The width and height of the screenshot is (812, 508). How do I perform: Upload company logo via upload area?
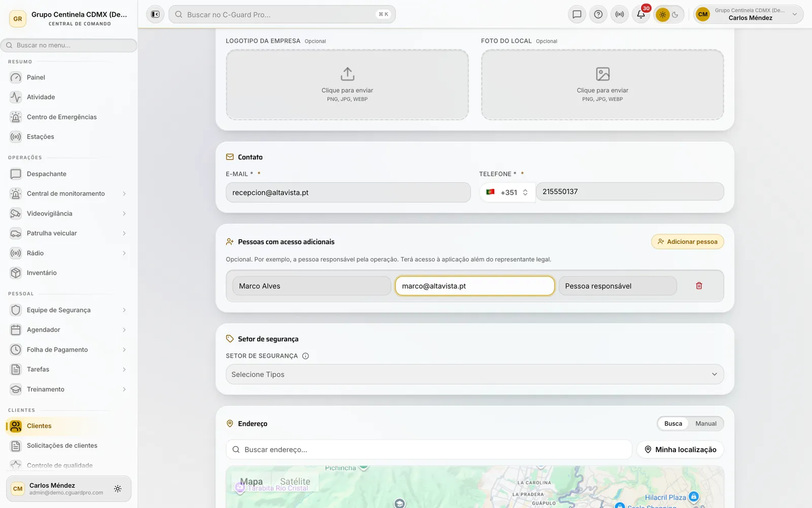tap(347, 85)
